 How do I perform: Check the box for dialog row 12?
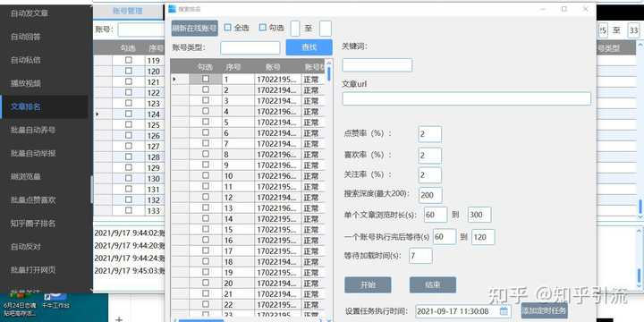[x=206, y=197]
